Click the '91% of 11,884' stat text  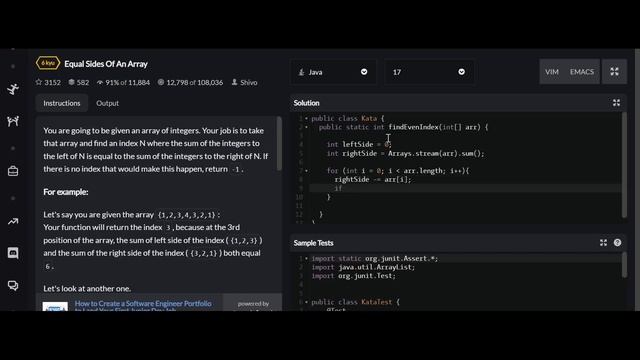tap(127, 82)
